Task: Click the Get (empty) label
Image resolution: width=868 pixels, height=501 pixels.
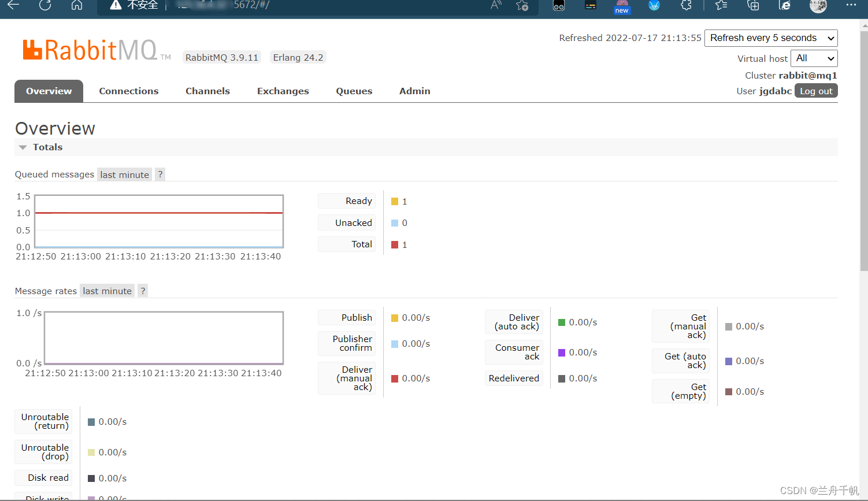Action: click(681, 391)
